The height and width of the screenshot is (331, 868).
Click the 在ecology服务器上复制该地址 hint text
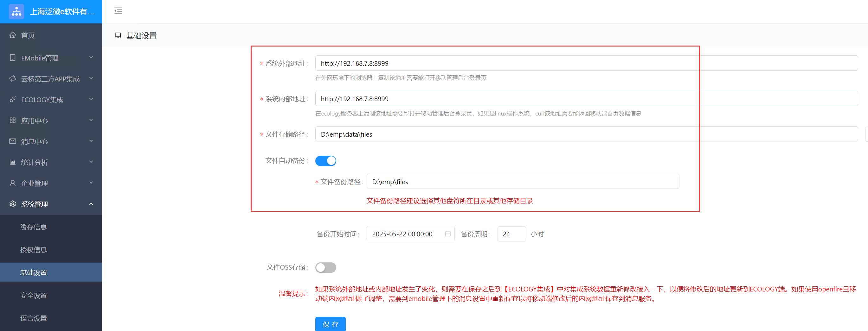click(478, 113)
